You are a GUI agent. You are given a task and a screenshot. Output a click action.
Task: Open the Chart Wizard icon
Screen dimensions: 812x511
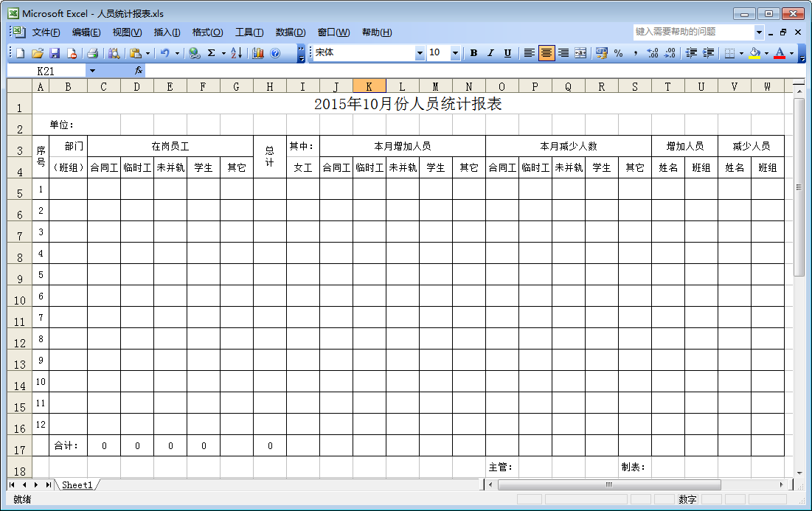258,53
